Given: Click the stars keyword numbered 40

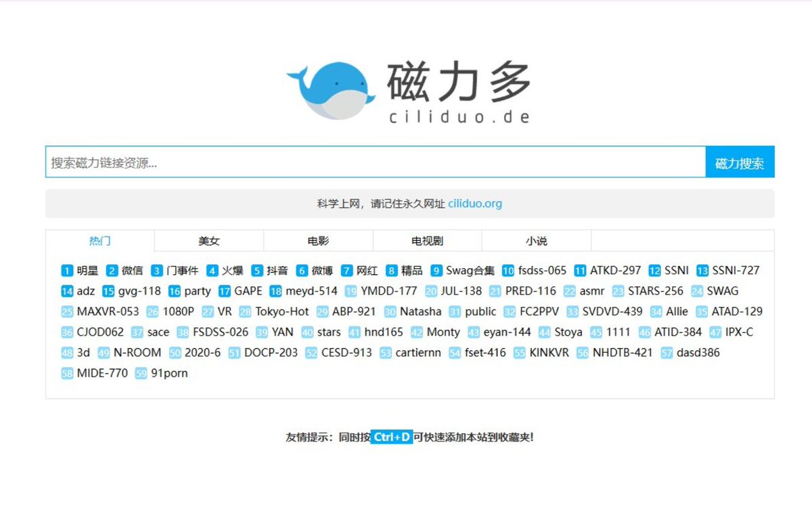Looking at the screenshot, I should coord(329,332).
